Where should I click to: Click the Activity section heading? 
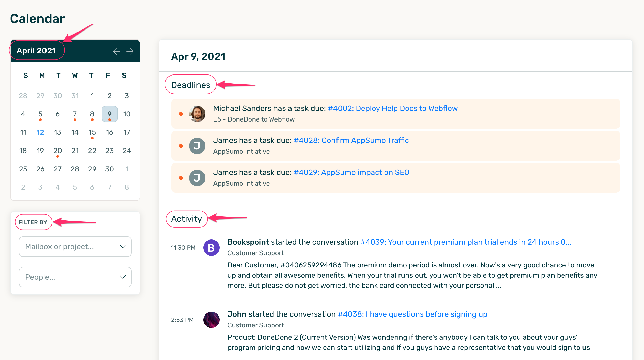point(187,219)
